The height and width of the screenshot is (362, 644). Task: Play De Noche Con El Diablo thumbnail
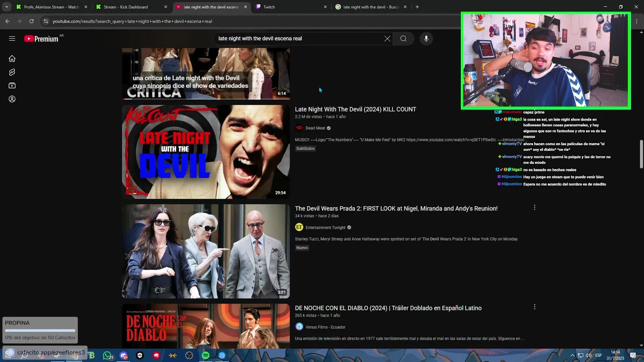click(206, 325)
